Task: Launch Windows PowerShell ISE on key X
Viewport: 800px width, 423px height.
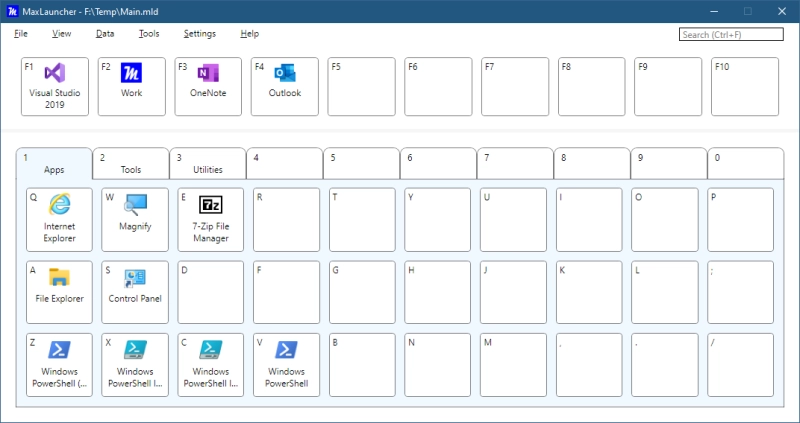Action: tap(135, 365)
